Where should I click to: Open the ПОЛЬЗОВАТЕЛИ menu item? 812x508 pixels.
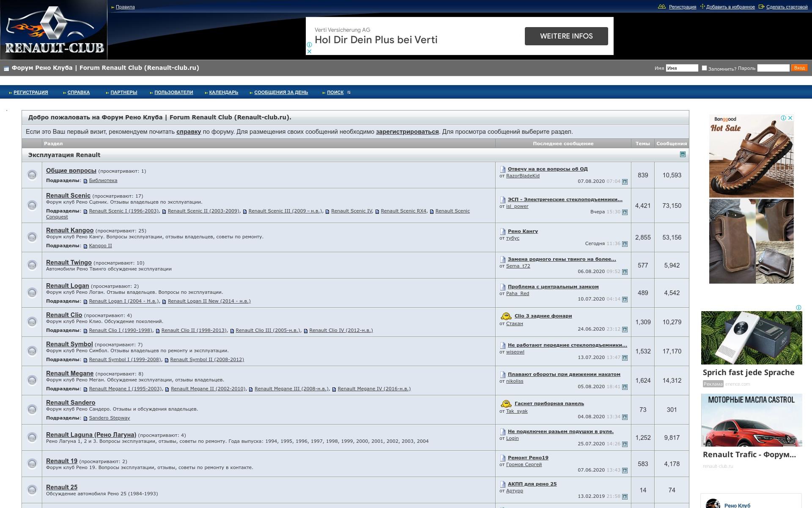click(x=173, y=92)
